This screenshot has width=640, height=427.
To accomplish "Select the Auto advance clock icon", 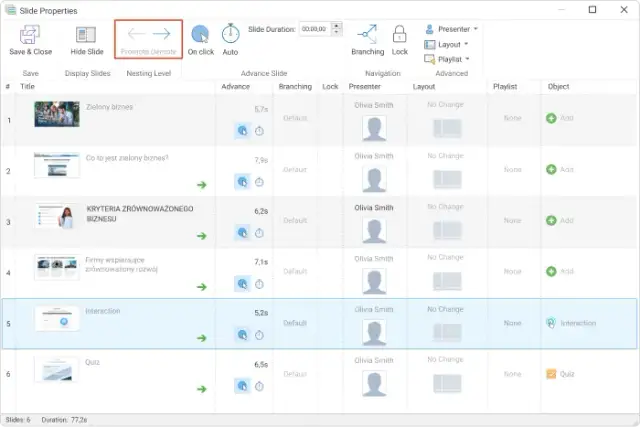I will click(x=230, y=34).
